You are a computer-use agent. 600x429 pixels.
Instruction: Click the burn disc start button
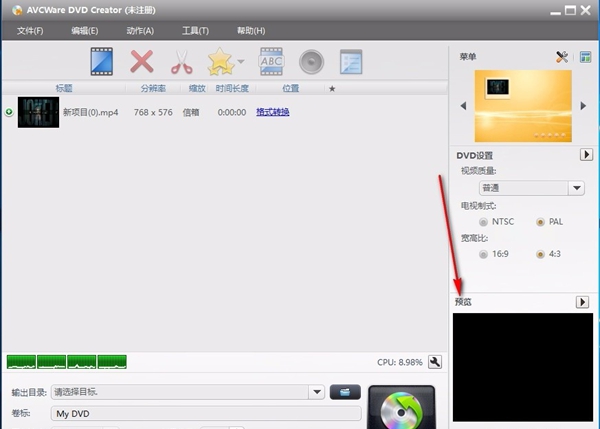(x=401, y=407)
